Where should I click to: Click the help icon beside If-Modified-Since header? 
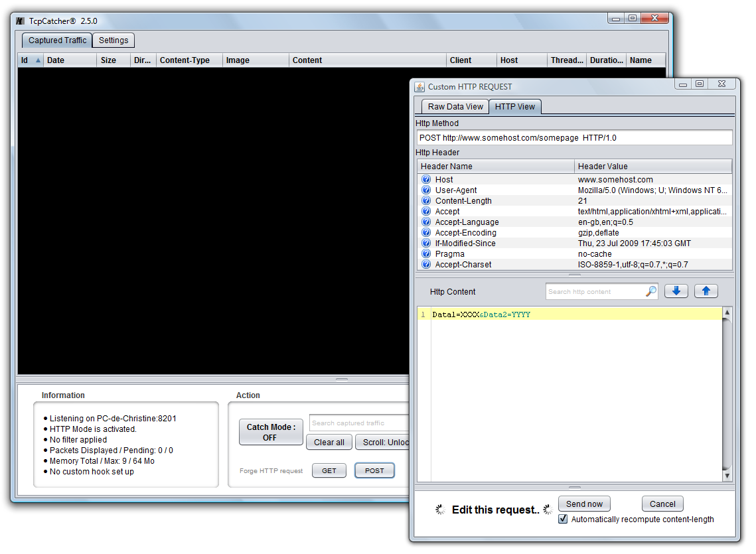click(x=426, y=243)
